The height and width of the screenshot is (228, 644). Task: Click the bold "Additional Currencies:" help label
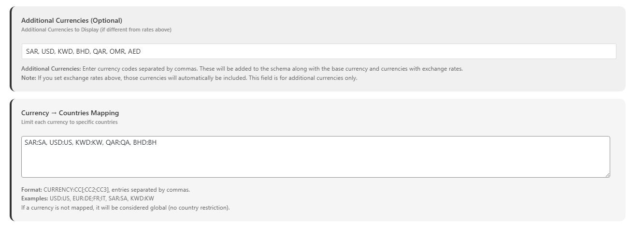click(51, 69)
